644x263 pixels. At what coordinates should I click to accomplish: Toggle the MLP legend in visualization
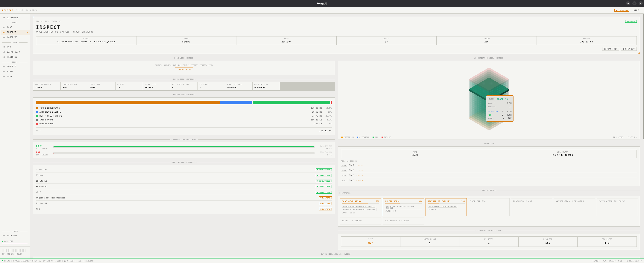(375, 137)
